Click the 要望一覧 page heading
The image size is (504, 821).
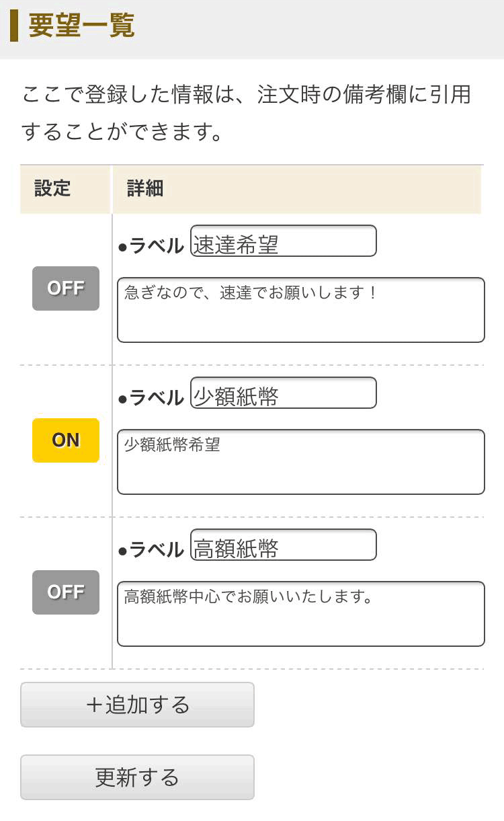point(81,26)
